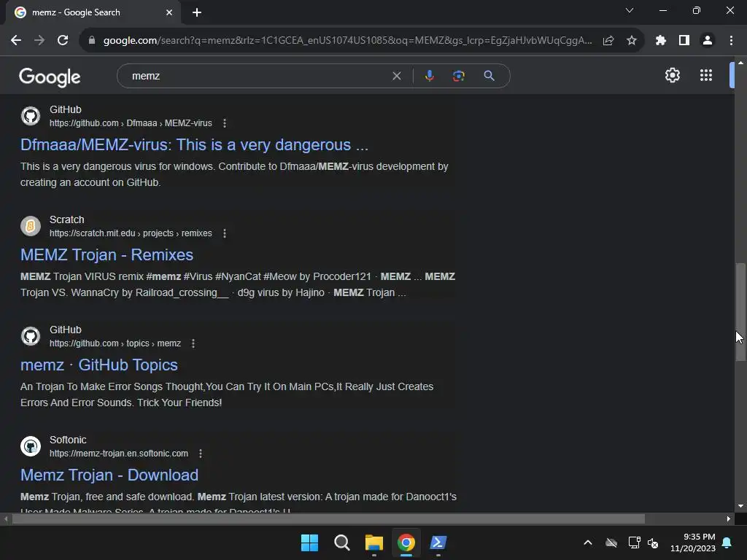747x560 pixels.
Task: Click the horizontal scrollbar left arrow
Action: pos(5,519)
